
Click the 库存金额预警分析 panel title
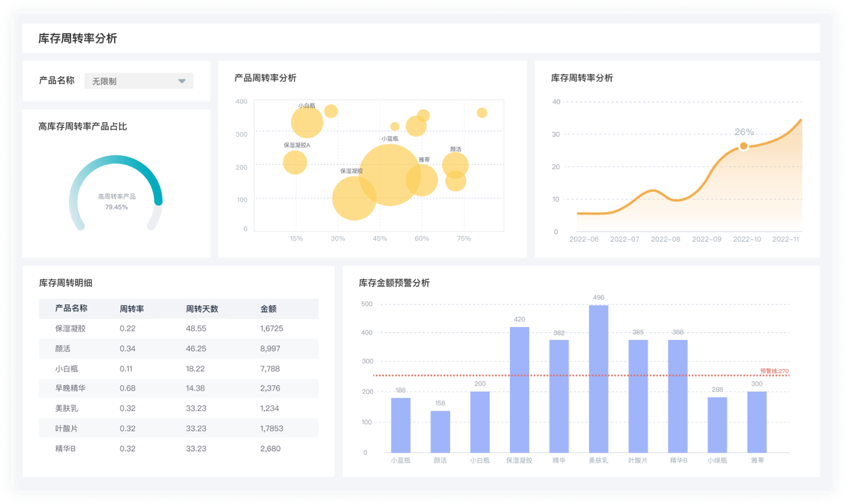(394, 283)
